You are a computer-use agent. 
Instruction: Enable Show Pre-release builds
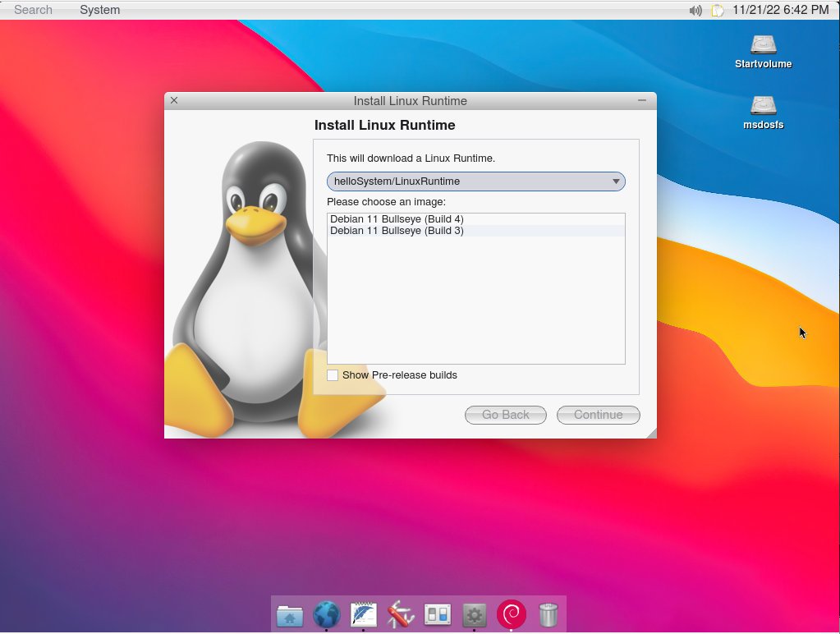point(333,375)
